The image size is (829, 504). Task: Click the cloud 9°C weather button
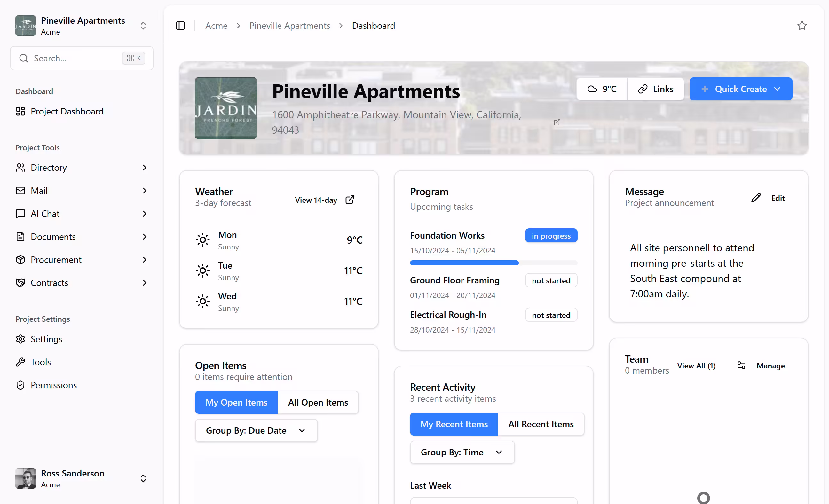coord(602,89)
